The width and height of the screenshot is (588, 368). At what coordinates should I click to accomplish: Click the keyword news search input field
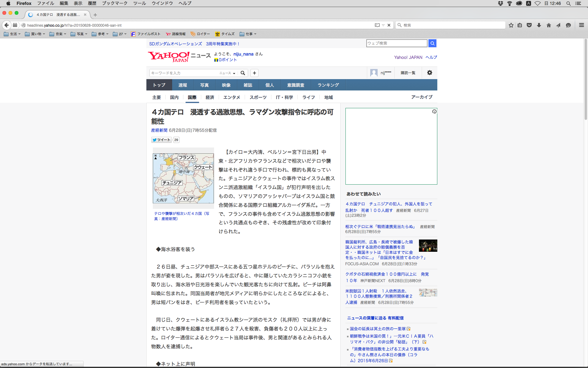pyautogui.click(x=184, y=73)
